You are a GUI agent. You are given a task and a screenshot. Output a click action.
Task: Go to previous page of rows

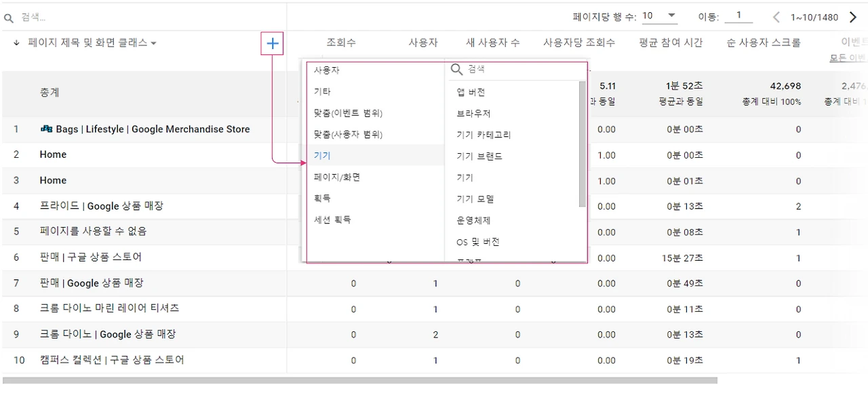[777, 17]
